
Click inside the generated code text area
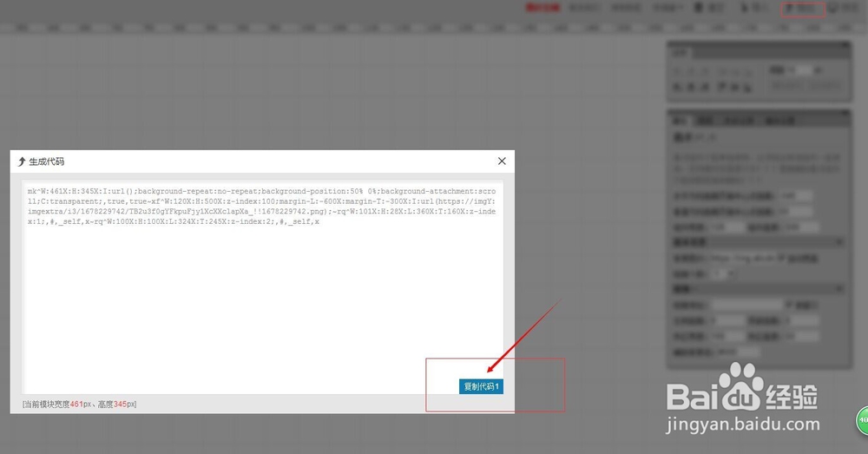pyautogui.click(x=262, y=286)
